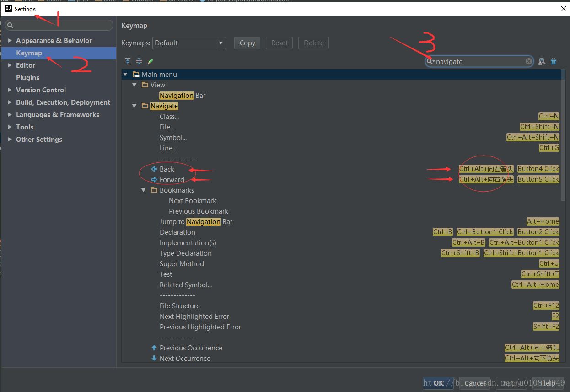Select the Previous Occurrence up arrow item

pos(187,348)
